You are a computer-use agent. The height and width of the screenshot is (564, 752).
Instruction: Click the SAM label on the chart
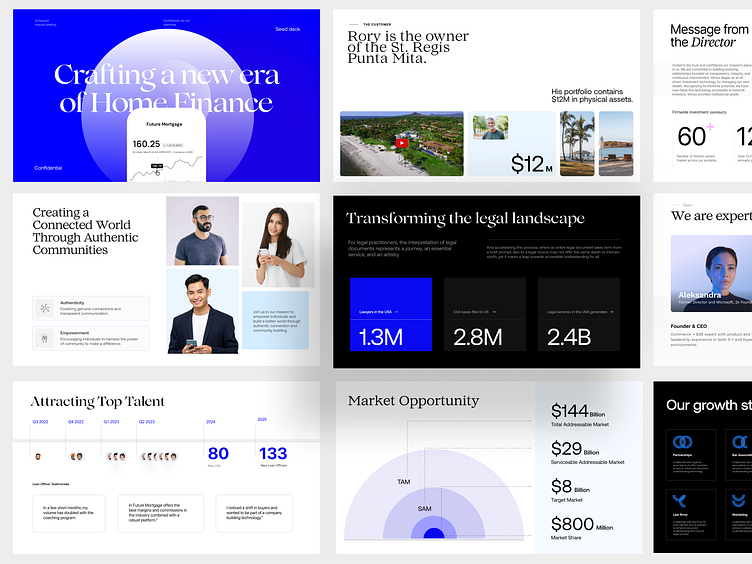[x=424, y=509]
